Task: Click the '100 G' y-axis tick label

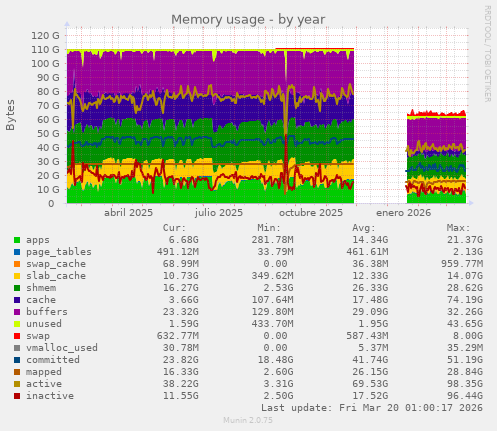Action: 45,63
